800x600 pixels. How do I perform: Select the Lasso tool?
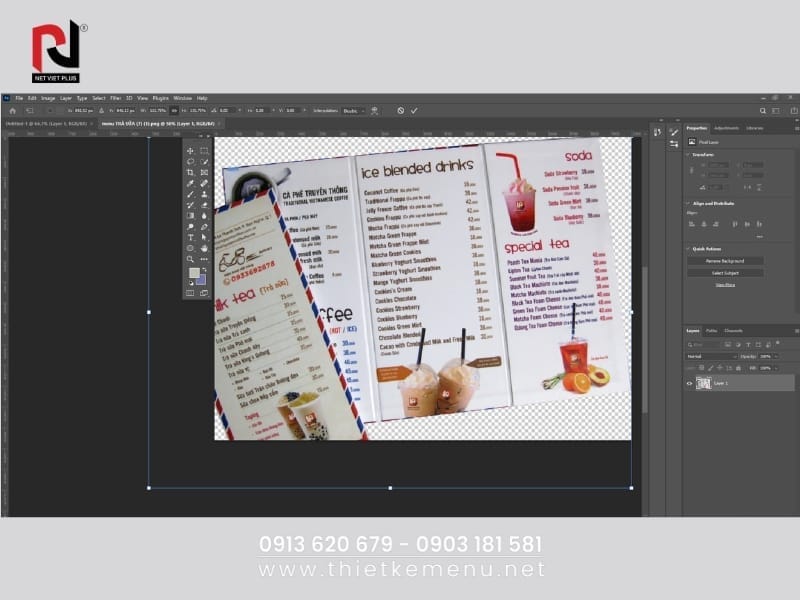point(189,161)
